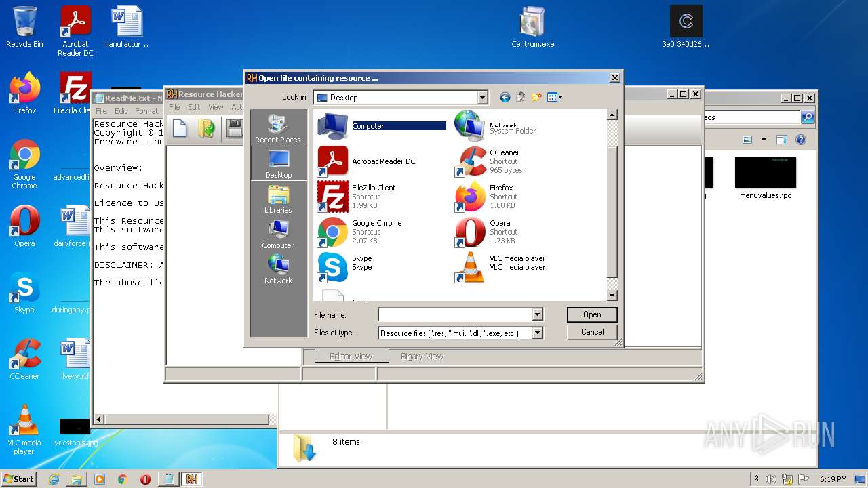Click the 6:19 PM taskbar clock
Image resolution: width=868 pixels, height=488 pixels.
click(833, 479)
